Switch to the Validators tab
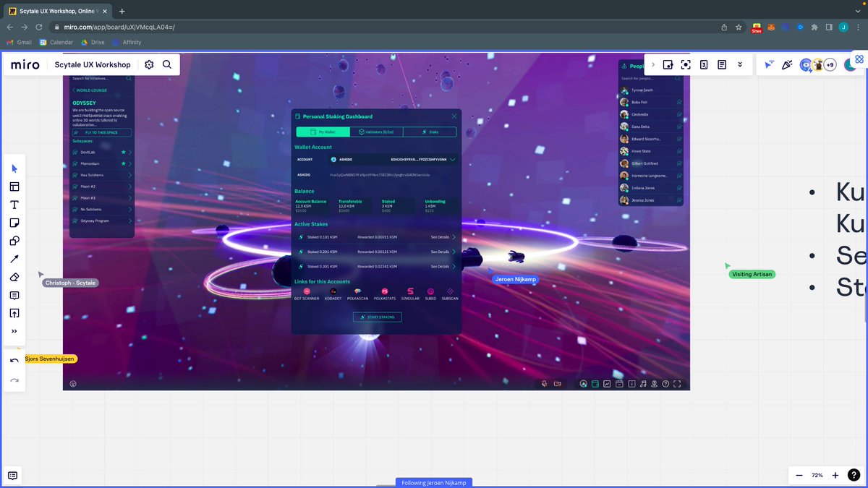Screen dimensions: 868x488 [376, 132]
